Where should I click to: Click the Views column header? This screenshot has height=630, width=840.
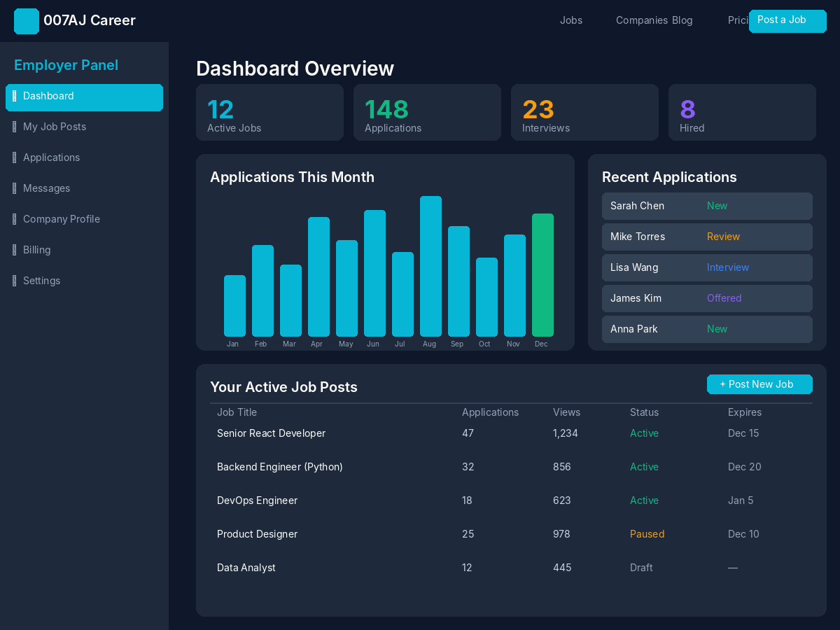(x=566, y=412)
